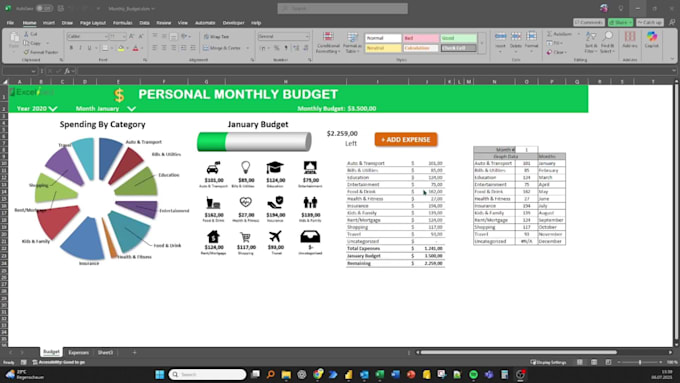Click the Insert Function fx icon
The image size is (680, 383).
tap(67, 71)
